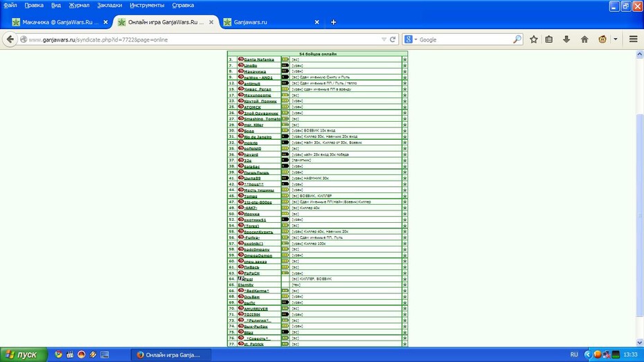Open the URL bar history dropdown arrow
644x362 pixels.
384,39
